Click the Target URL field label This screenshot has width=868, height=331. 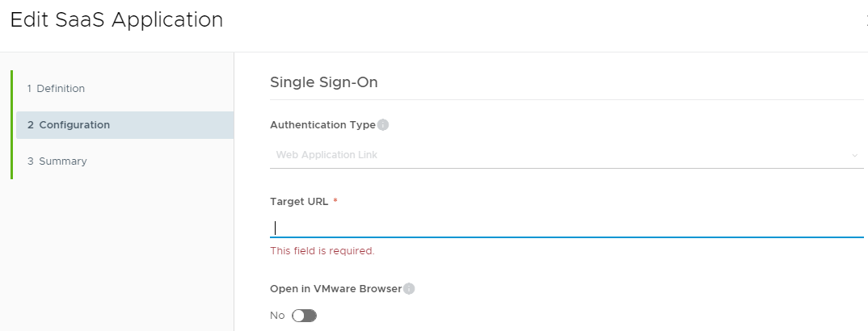click(x=299, y=202)
